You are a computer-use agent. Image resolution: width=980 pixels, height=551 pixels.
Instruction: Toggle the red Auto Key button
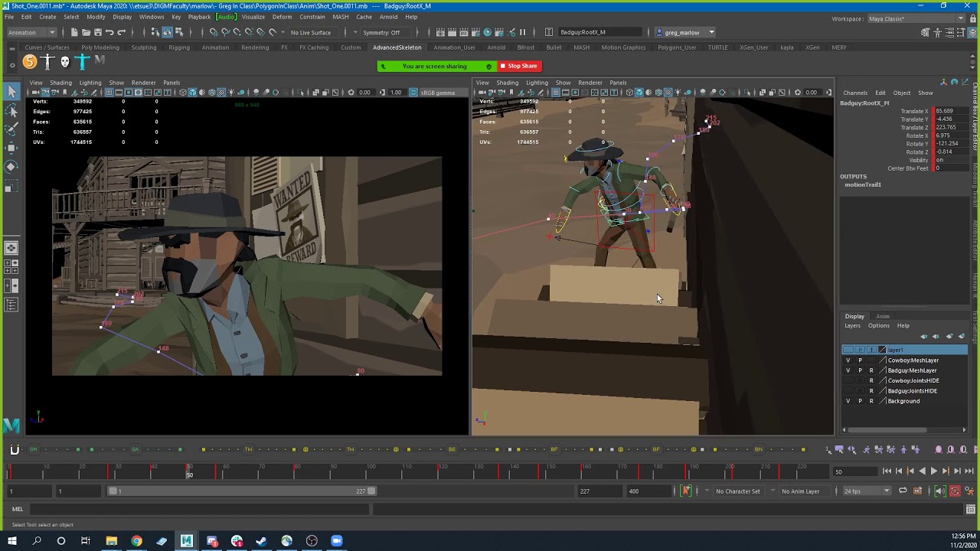click(x=955, y=491)
